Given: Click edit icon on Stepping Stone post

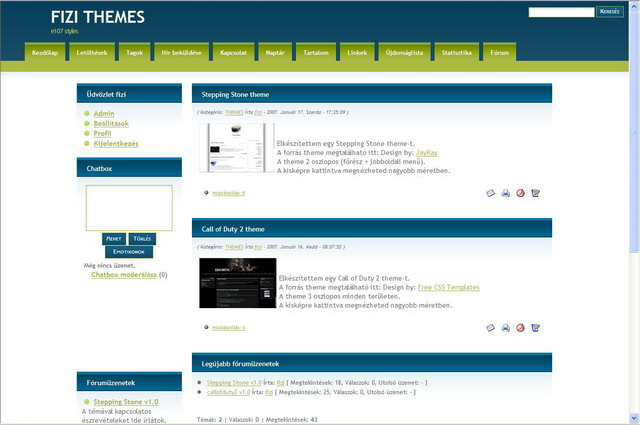Looking at the screenshot, I should pos(536,193).
